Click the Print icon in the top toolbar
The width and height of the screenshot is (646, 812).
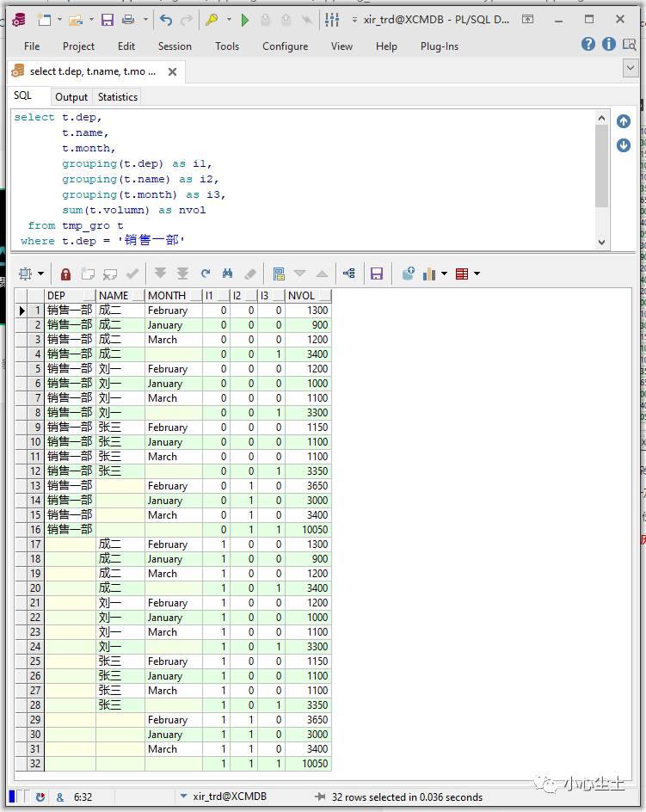[128, 20]
